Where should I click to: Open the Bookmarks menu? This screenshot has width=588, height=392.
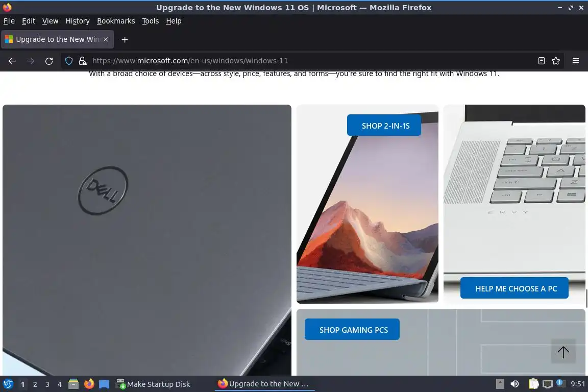point(116,21)
